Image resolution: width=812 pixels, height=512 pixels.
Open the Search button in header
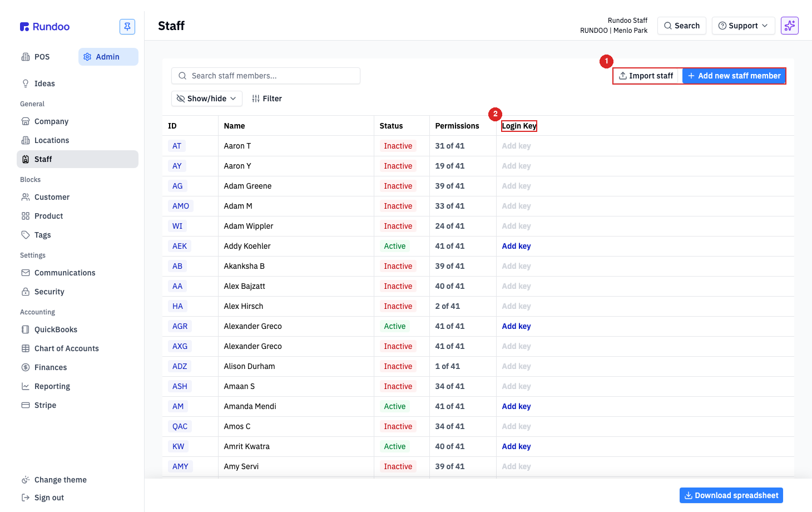click(682, 26)
